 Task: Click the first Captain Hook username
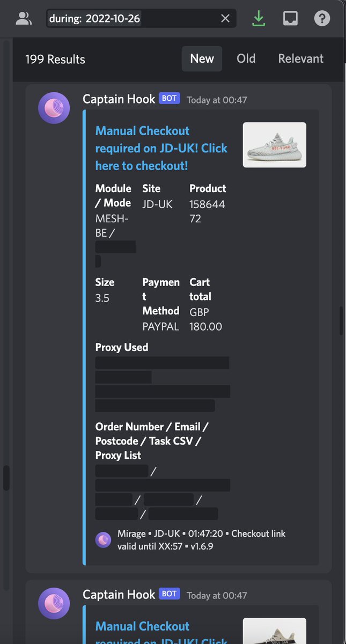tap(119, 99)
